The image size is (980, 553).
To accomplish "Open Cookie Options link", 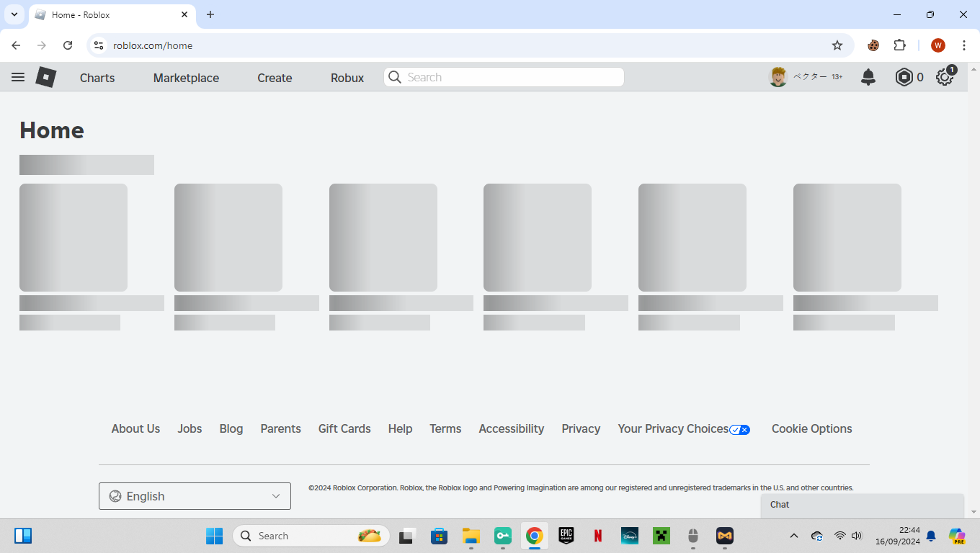I will tap(811, 428).
